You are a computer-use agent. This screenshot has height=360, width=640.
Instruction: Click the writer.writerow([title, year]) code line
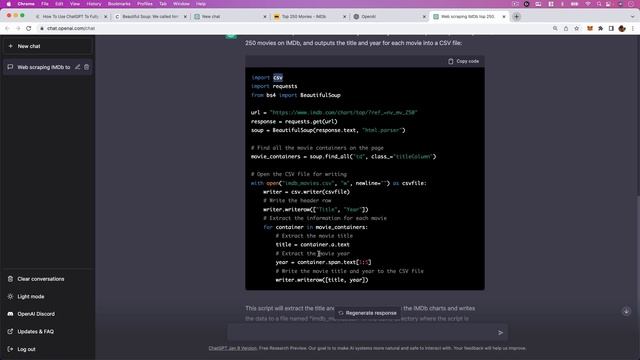click(x=322, y=280)
